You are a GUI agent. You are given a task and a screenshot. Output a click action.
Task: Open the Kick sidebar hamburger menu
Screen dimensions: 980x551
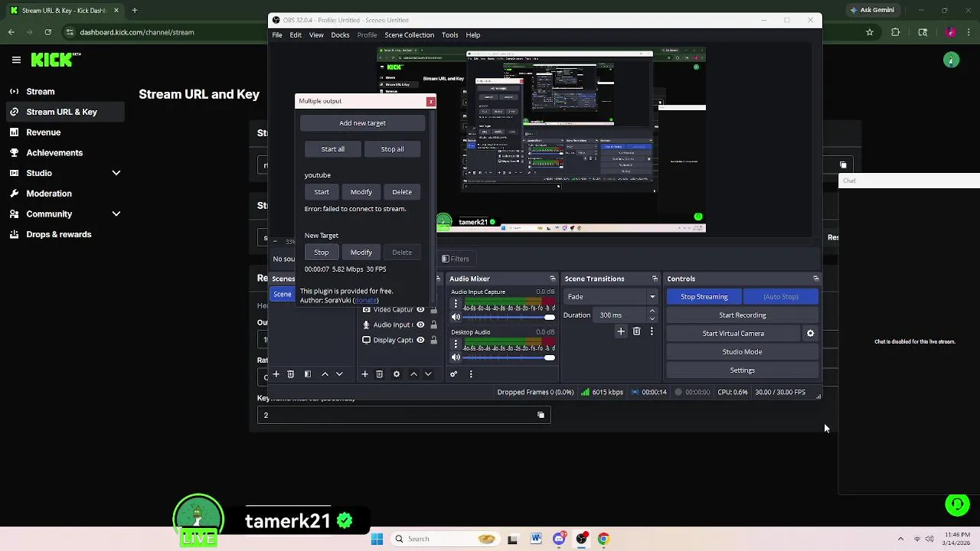tap(16, 60)
